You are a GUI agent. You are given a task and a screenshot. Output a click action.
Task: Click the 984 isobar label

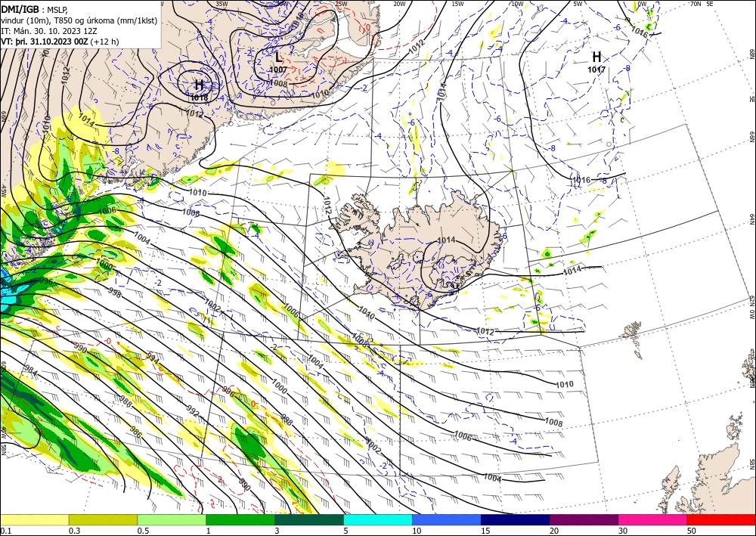(x=31, y=372)
